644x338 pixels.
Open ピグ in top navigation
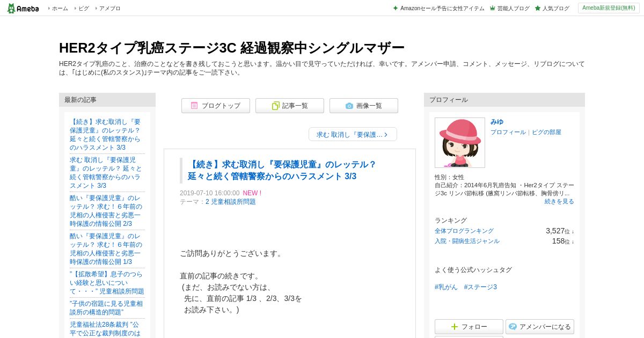click(84, 8)
